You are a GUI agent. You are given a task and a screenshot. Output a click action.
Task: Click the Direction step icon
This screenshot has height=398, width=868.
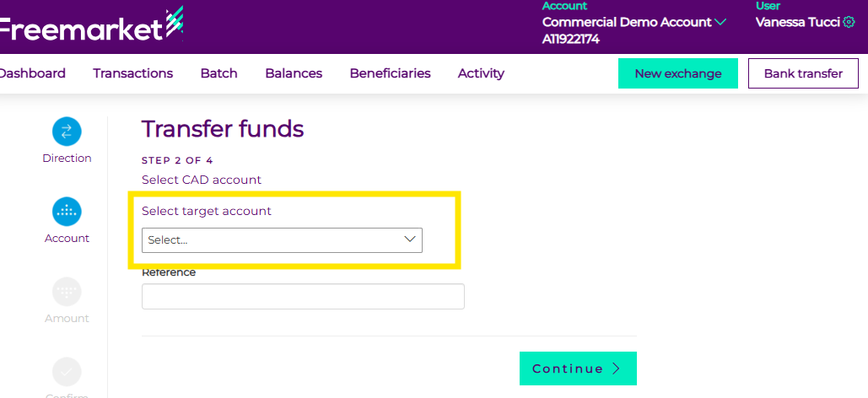click(x=67, y=131)
